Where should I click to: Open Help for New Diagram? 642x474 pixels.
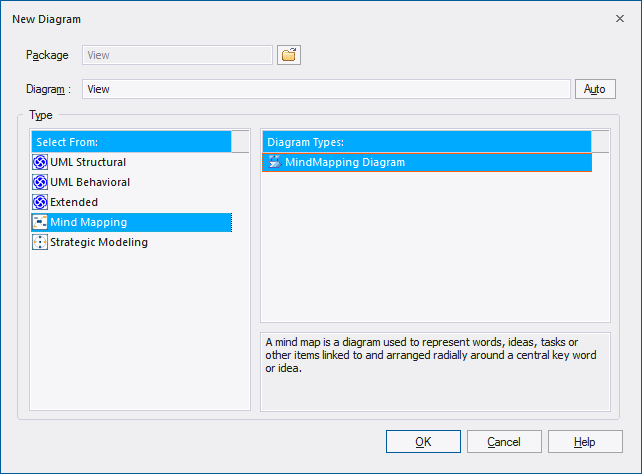click(585, 441)
